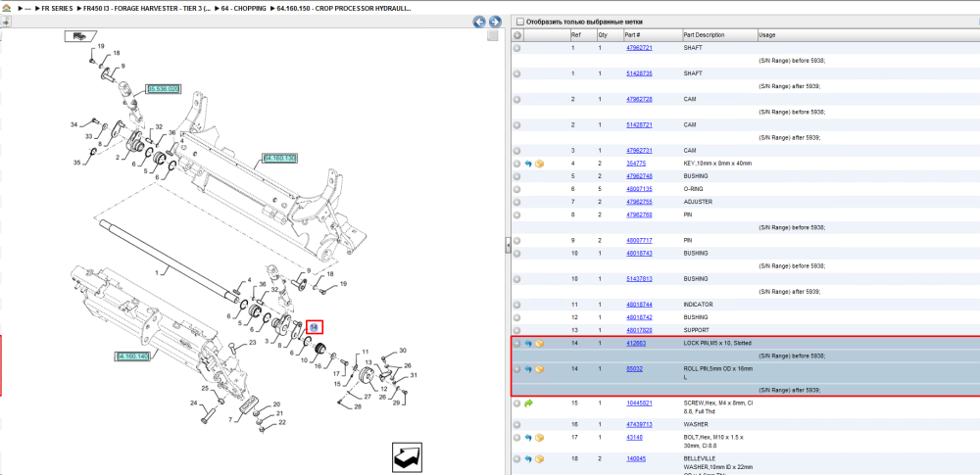Open part number link 412683

coord(636,343)
